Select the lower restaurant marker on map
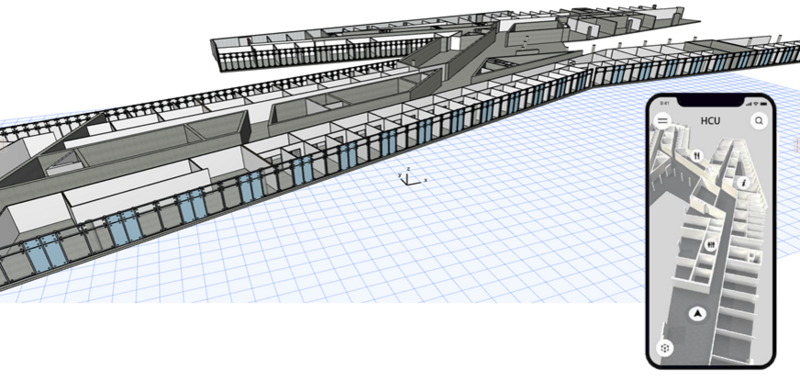This screenshot has height=381, width=800. [x=712, y=245]
